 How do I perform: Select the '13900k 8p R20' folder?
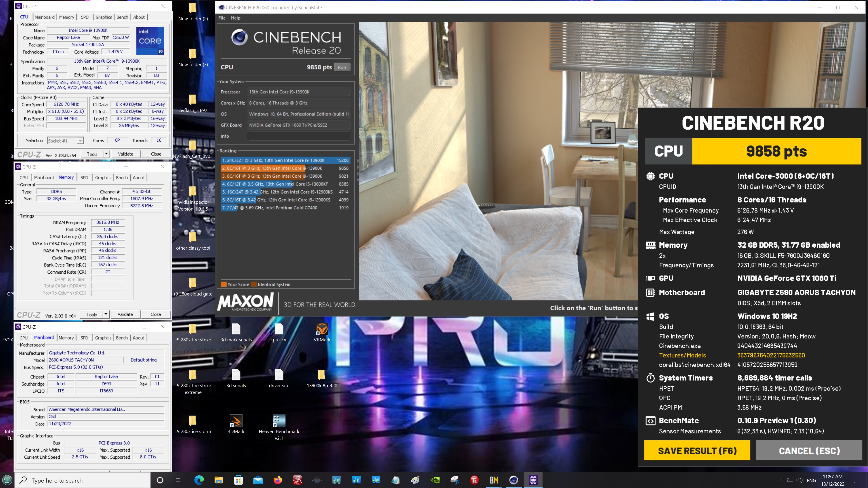coord(322,379)
